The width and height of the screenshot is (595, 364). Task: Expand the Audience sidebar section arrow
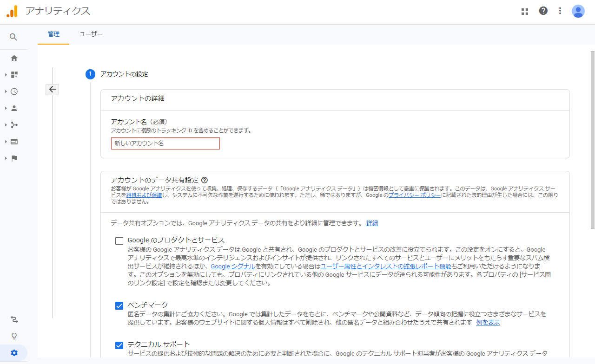6,108
